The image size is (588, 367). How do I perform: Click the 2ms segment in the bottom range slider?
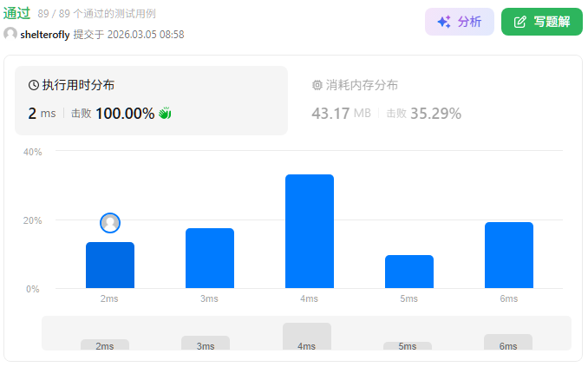pyautogui.click(x=105, y=345)
